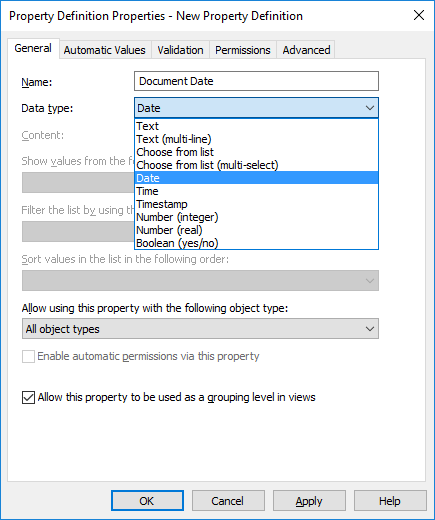Screen dimensions: 435x520
Task: Open Help for this dialog
Action: [390, 501]
